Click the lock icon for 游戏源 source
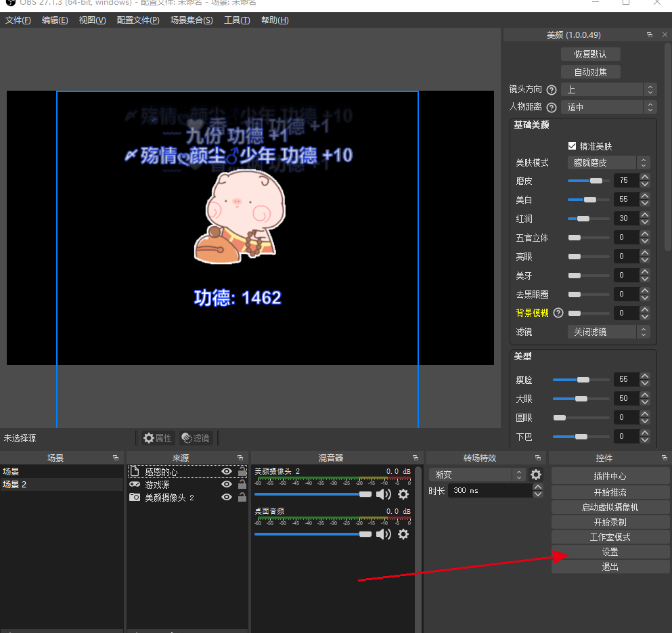Viewport: 672px width, 633px height. tap(242, 484)
